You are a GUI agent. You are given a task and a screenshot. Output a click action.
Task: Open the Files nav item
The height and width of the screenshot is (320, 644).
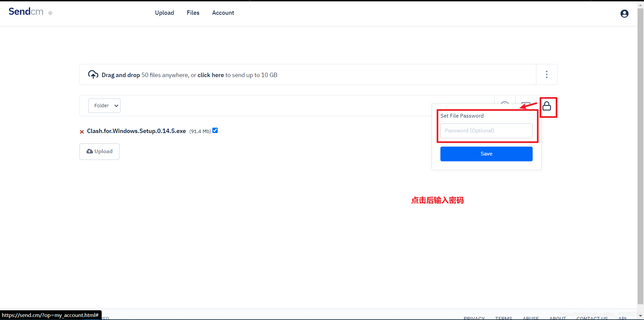pos(193,13)
